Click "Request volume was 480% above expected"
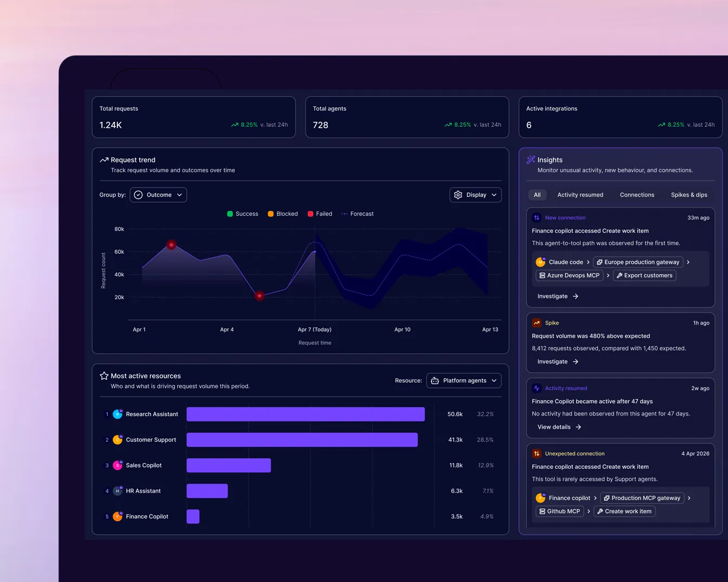The image size is (728, 582). 591,336
